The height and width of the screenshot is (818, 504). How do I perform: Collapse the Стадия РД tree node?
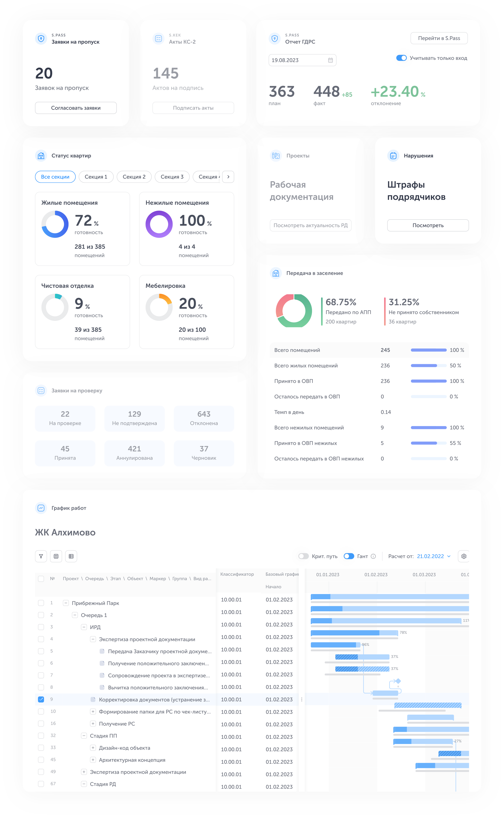pyautogui.click(x=84, y=784)
